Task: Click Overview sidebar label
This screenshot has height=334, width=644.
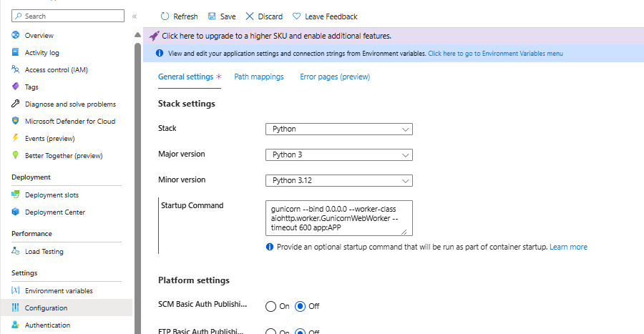Action: click(x=39, y=36)
